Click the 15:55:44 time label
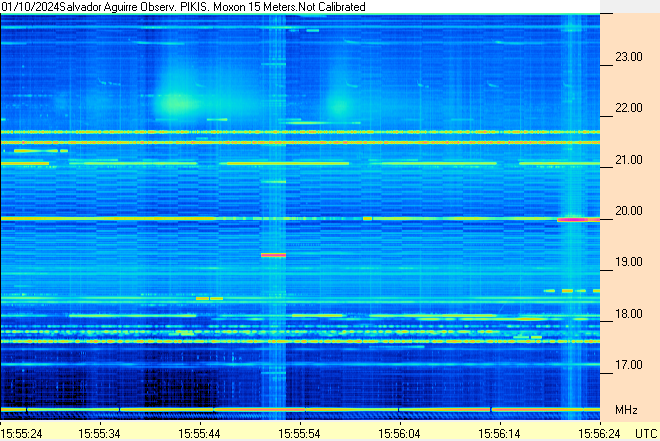The width and height of the screenshot is (660, 441). 199,433
